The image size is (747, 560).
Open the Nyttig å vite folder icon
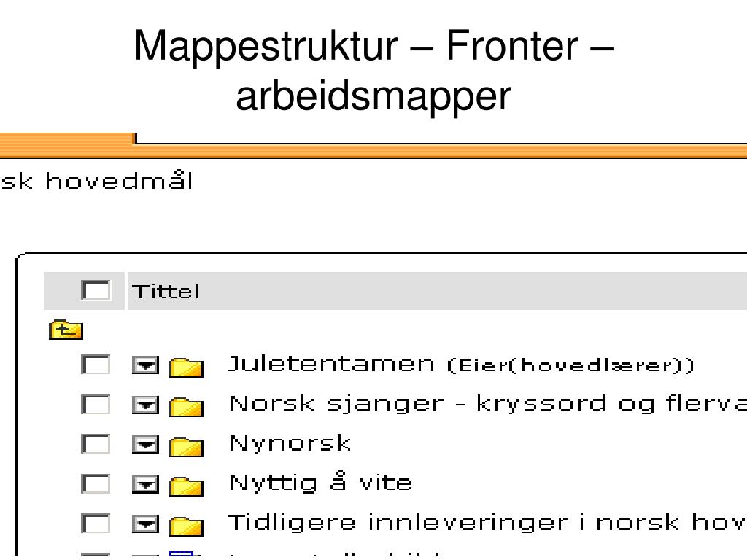pos(186,486)
